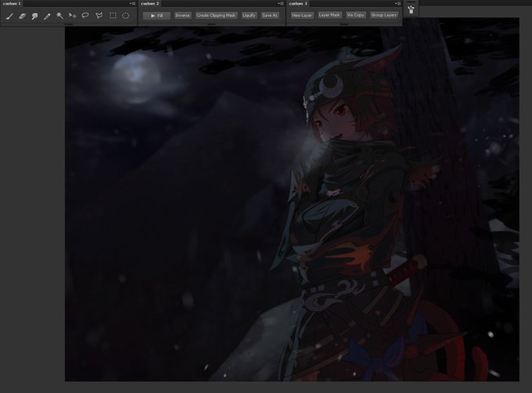Viewport: 532px width, 393px height.
Task: Select the Lasso tool
Action: (x=85, y=16)
